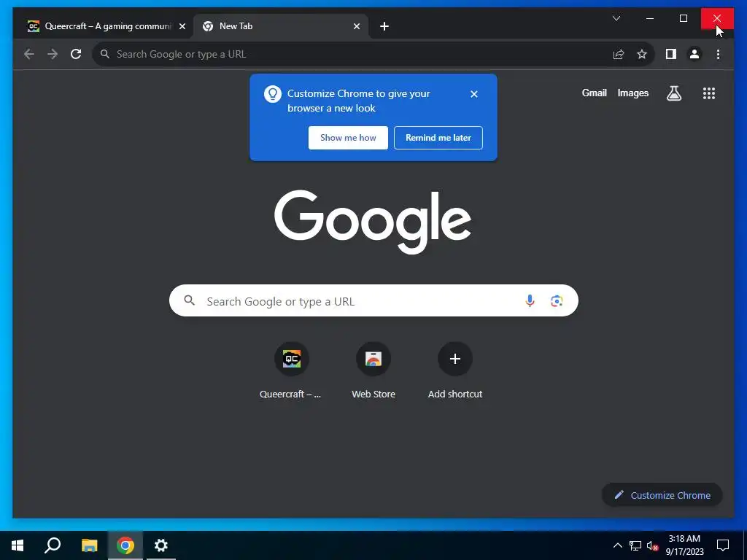Start voice search with microphone
Image resolution: width=747 pixels, height=560 pixels.
click(530, 301)
